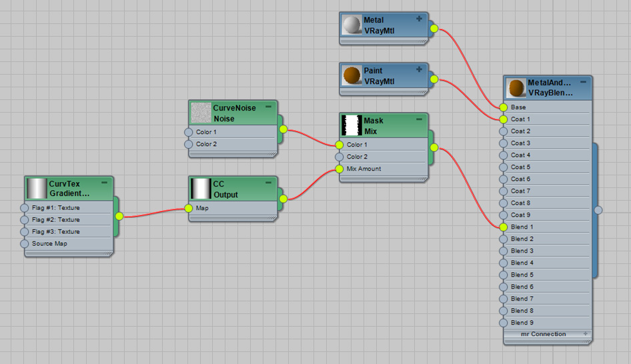This screenshot has width=631, height=364.
Task: Click the Coat 6 input socket
Action: pos(504,179)
